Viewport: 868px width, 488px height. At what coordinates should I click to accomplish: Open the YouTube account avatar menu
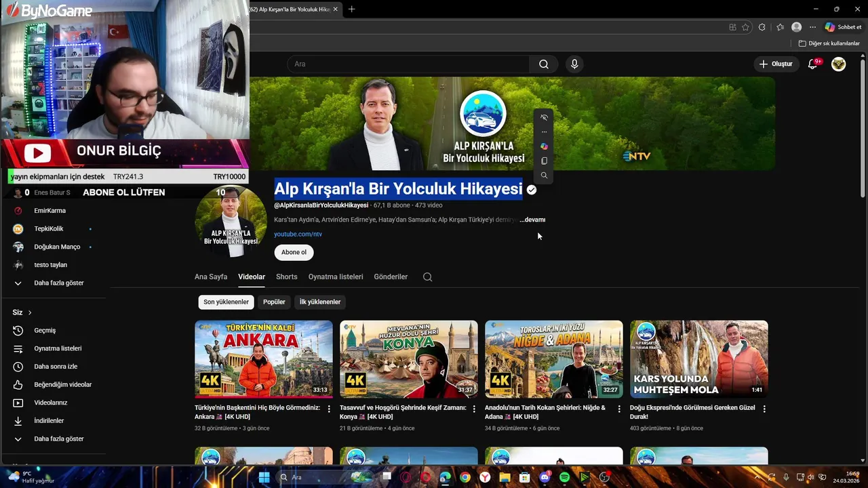(x=839, y=64)
